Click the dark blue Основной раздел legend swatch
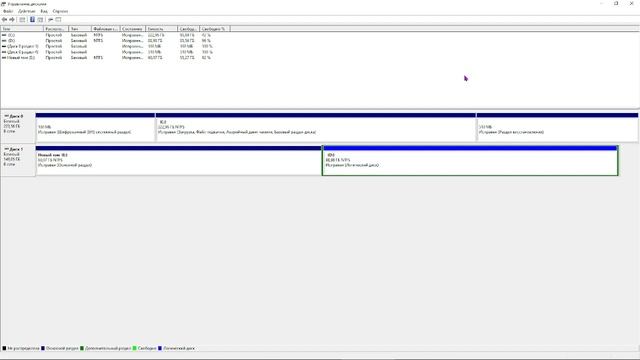 [43, 348]
